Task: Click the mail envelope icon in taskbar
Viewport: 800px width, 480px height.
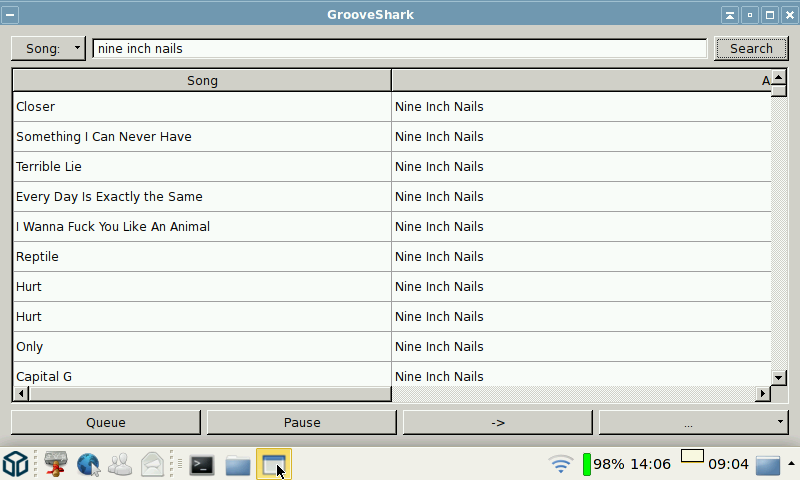Action: pyautogui.click(x=152, y=464)
